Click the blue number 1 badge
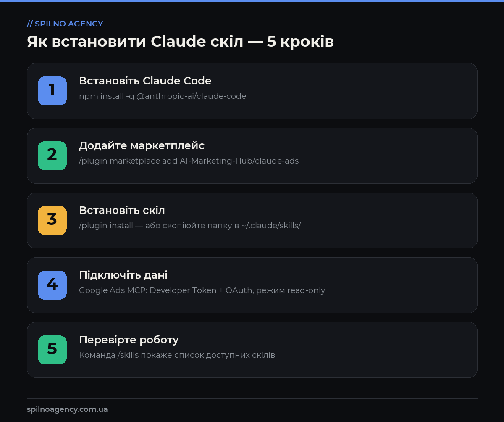 click(52, 91)
